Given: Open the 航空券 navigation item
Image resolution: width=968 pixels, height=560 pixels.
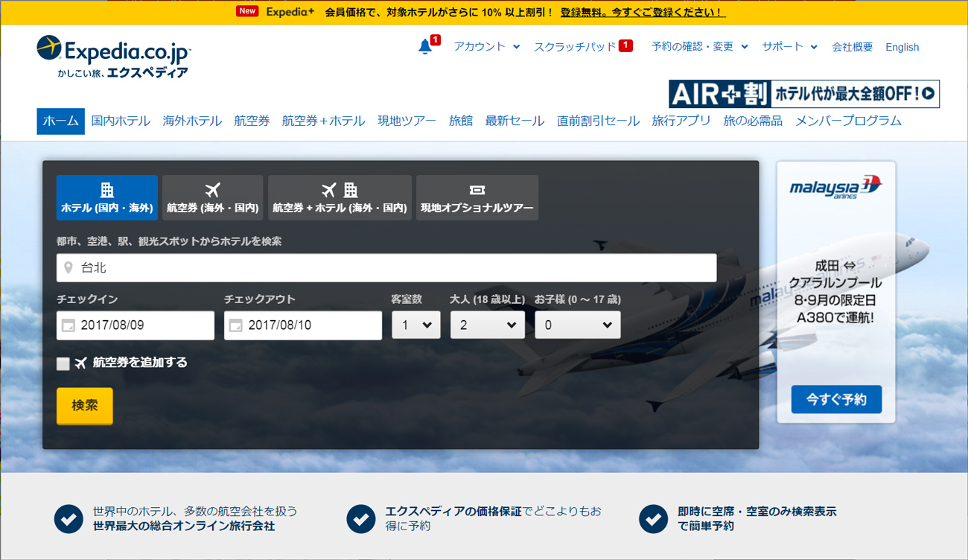Looking at the screenshot, I should coord(252,121).
